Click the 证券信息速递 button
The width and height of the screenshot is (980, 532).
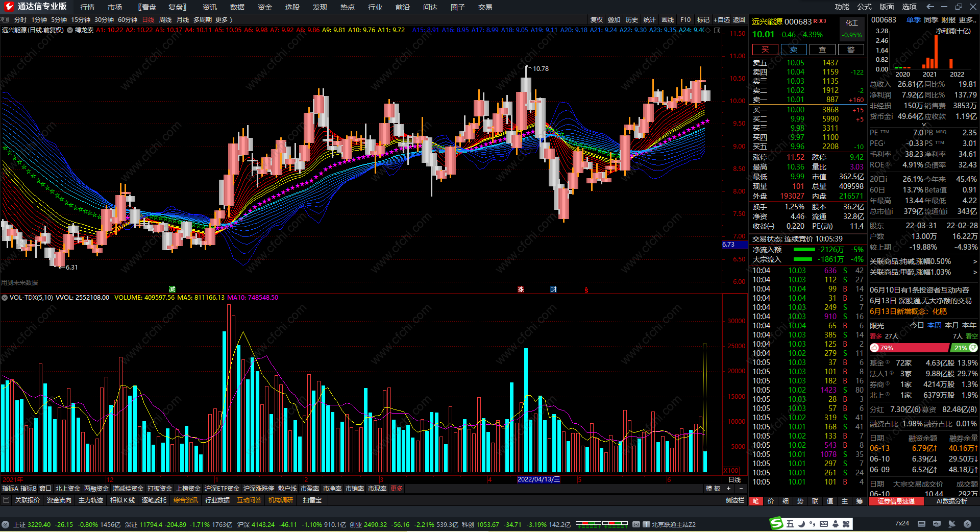pyautogui.click(x=896, y=501)
